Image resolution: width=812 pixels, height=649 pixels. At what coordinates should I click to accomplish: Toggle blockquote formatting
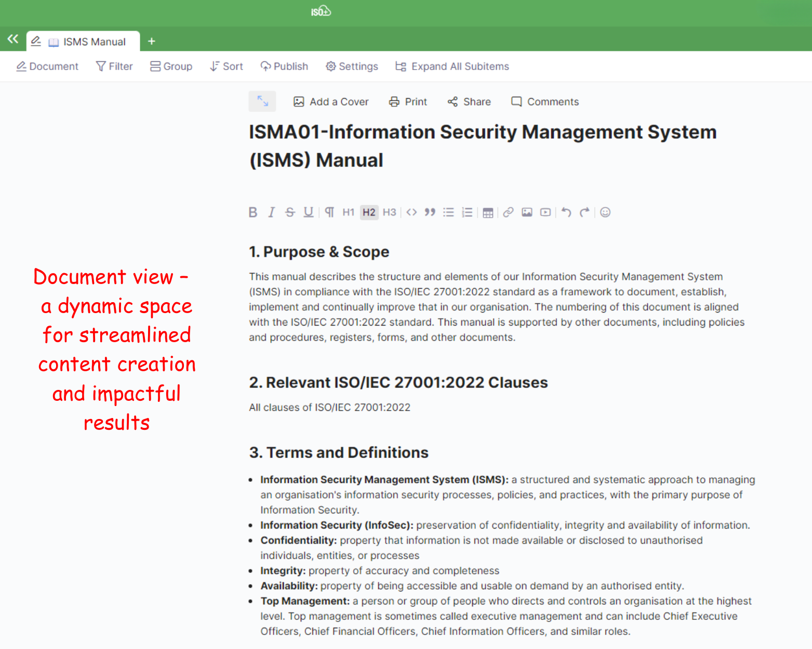pos(430,212)
